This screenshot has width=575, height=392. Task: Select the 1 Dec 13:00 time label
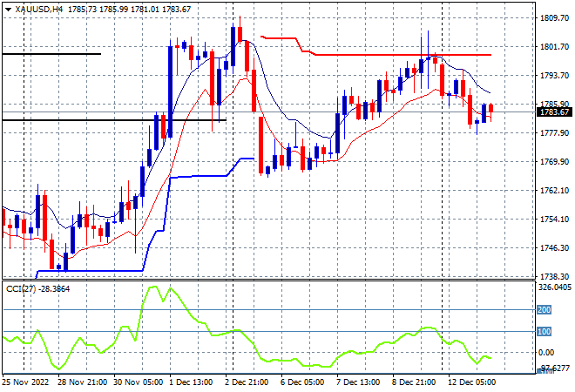[x=191, y=382]
